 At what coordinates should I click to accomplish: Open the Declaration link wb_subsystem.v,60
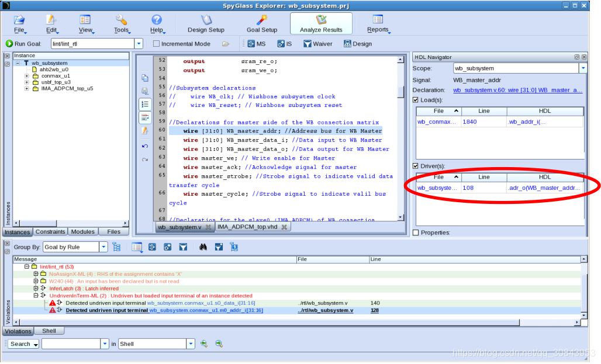[x=517, y=90]
